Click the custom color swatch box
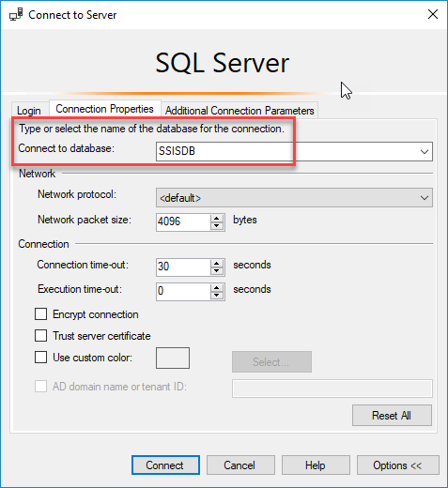448x488 pixels. click(173, 358)
